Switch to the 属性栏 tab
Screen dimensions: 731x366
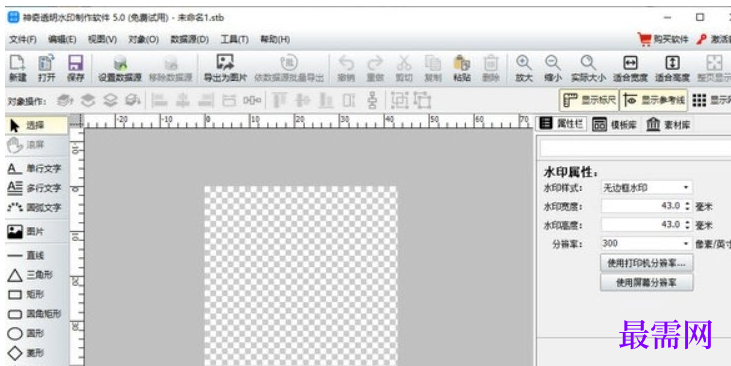pyautogui.click(x=562, y=124)
